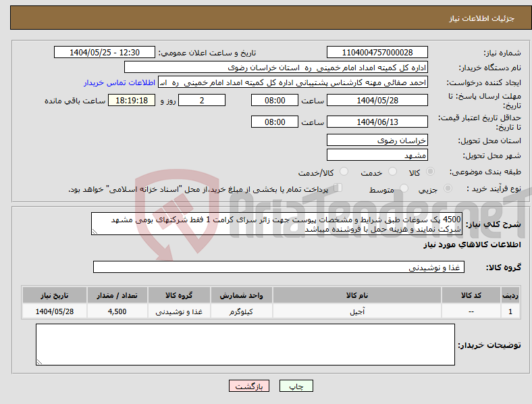
Task: Click the گروه کالا column header
Action: click(x=179, y=295)
